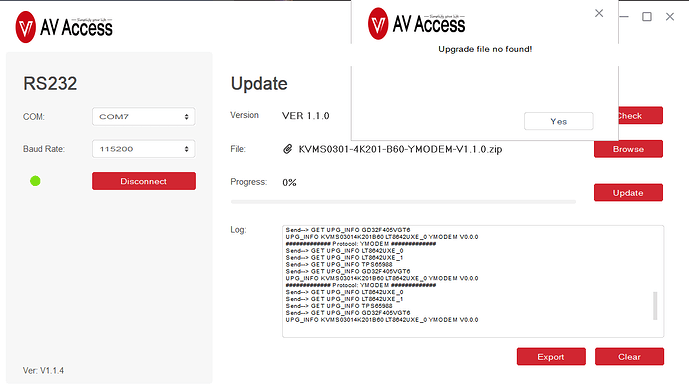Open the Baud Rate dropdown showing 115200
The height and width of the screenshot is (389, 689).
[x=144, y=149]
